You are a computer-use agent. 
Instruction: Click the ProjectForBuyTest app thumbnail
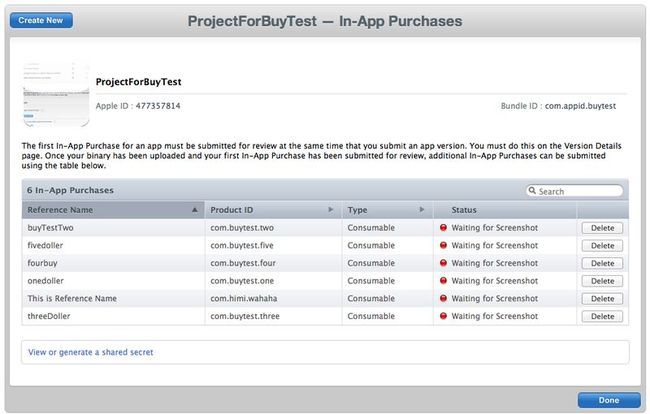pos(56,94)
